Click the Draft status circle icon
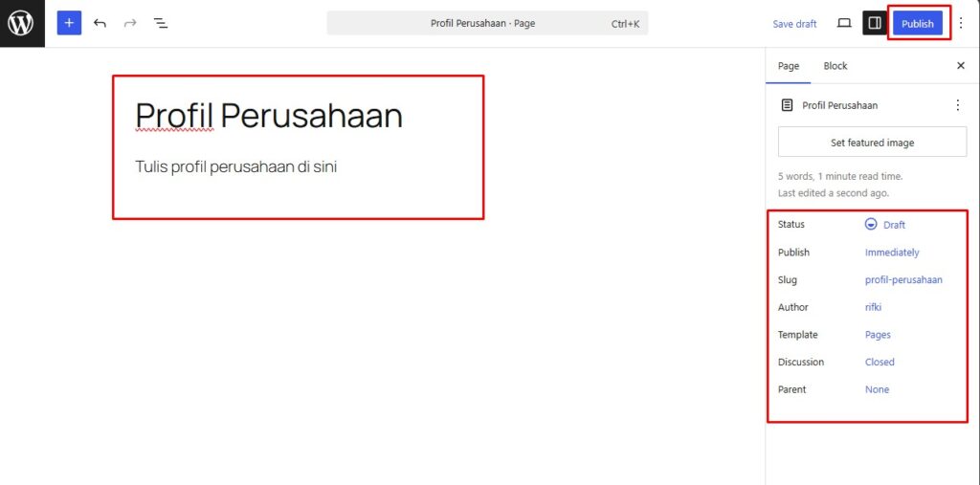This screenshot has width=980, height=485. click(x=871, y=224)
